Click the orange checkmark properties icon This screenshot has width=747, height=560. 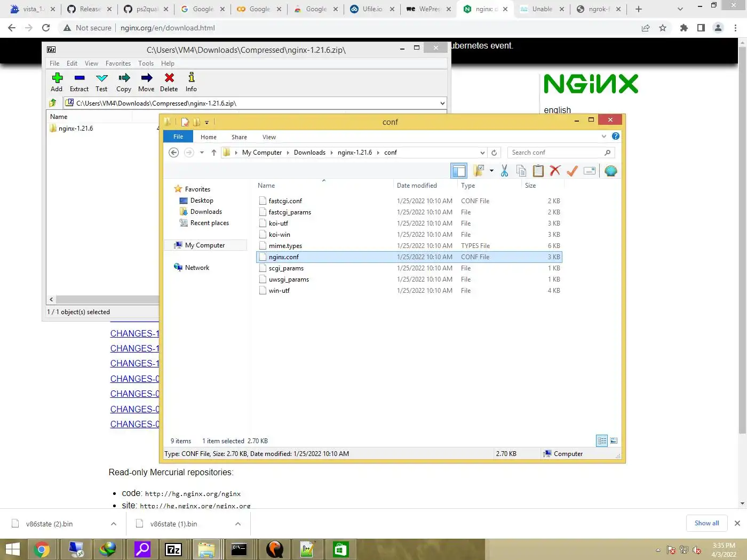tap(572, 171)
